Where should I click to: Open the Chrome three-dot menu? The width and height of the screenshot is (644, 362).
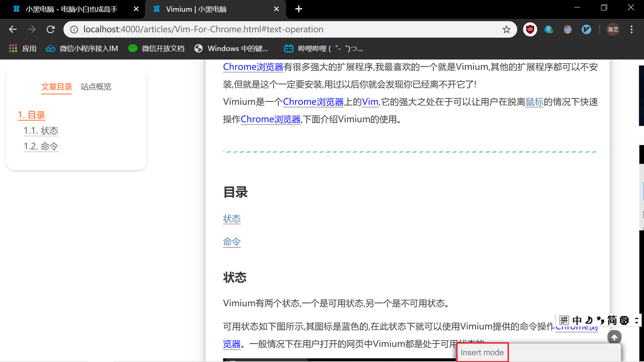[x=631, y=29]
